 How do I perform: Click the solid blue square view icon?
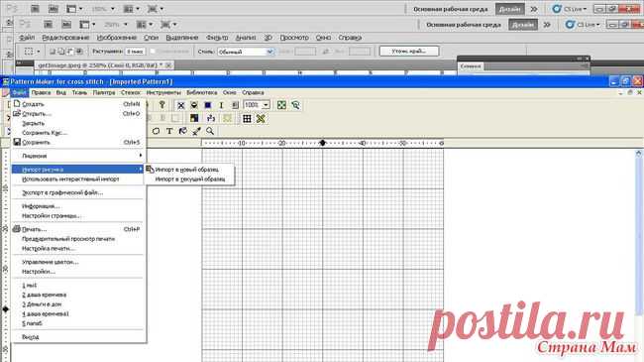click(207, 105)
